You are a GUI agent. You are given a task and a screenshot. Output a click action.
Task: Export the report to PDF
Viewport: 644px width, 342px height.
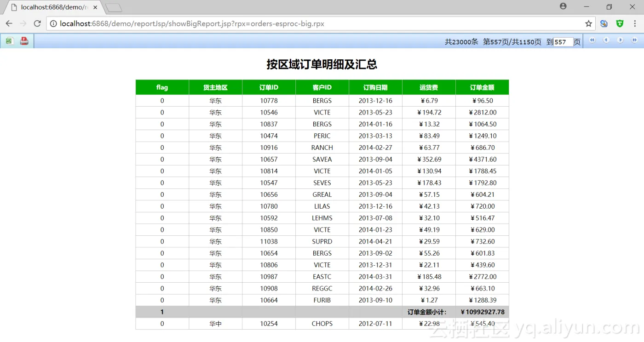[x=24, y=41]
